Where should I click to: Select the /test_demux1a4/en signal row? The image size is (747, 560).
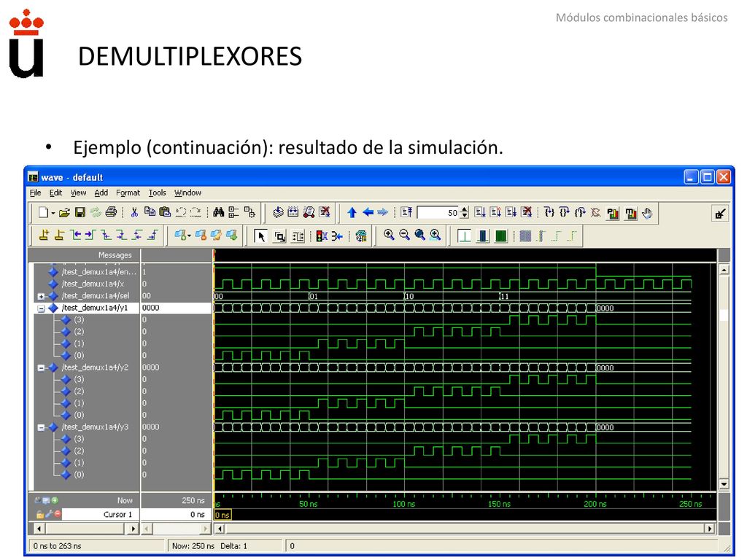(x=93, y=272)
